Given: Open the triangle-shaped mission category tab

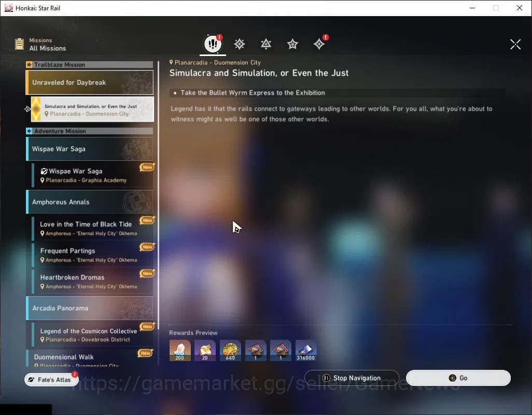Looking at the screenshot, I should (x=266, y=44).
